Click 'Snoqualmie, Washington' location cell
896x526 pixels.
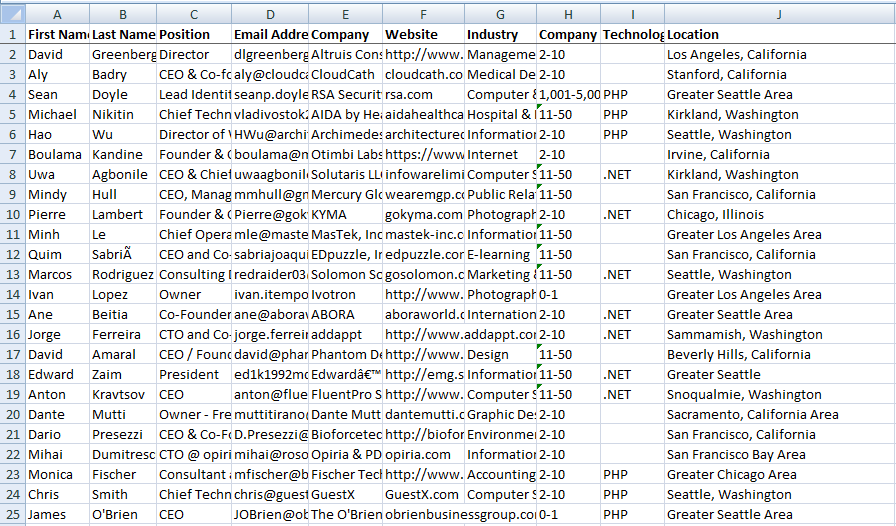[779, 394]
